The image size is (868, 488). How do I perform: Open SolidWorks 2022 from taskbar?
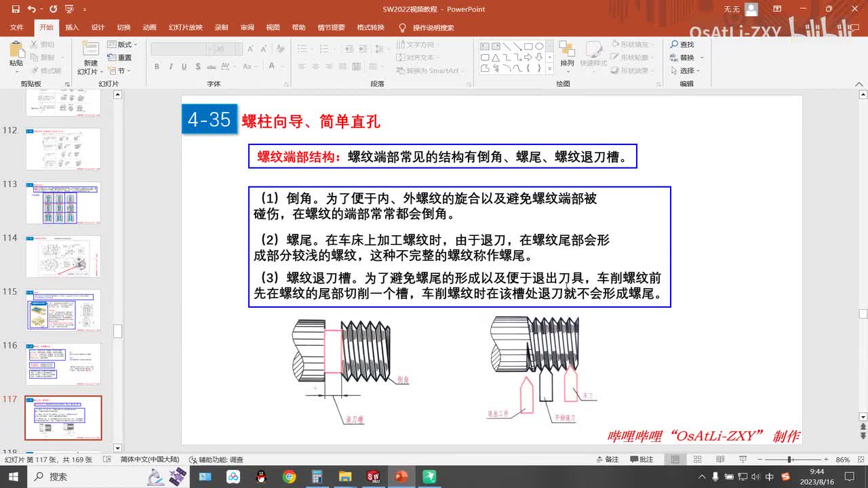click(372, 476)
